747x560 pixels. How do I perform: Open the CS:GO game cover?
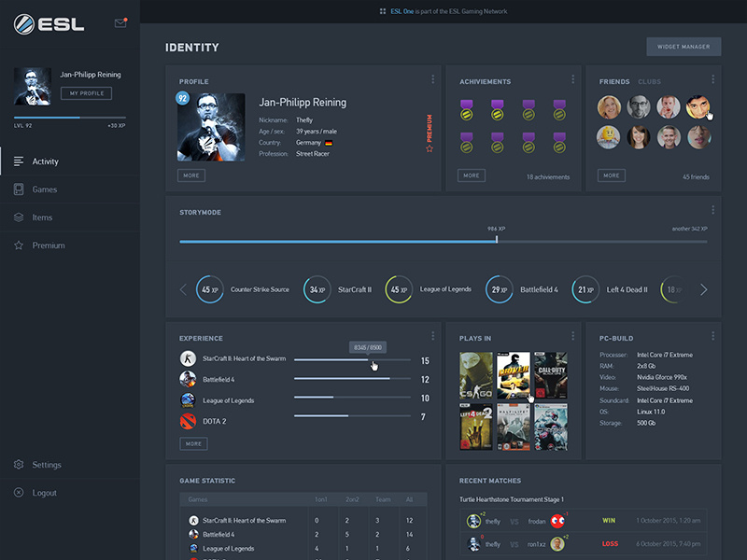tap(476, 375)
